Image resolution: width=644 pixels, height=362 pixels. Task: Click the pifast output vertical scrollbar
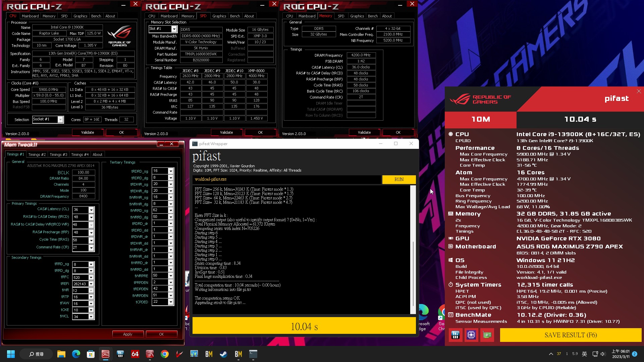[413, 250]
